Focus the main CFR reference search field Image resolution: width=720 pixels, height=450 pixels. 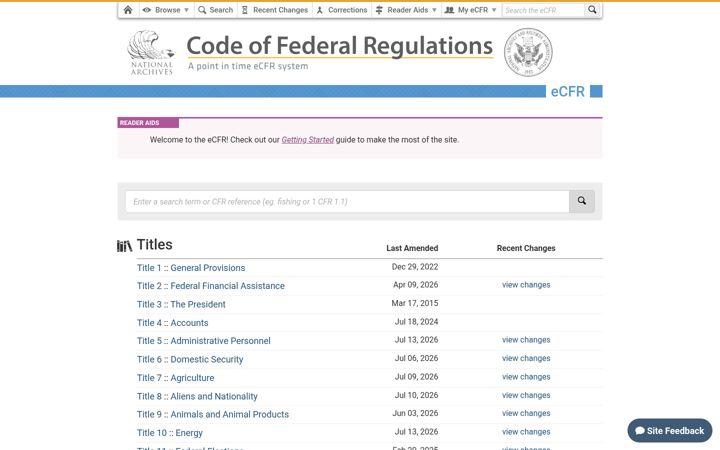[347, 202]
